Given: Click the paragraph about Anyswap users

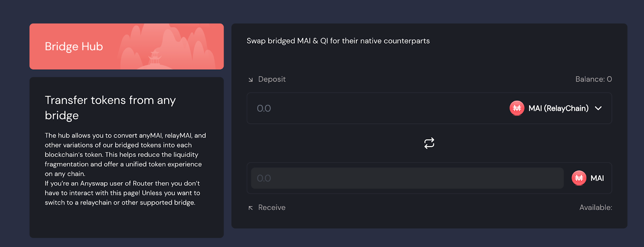Looking at the screenshot, I should [122, 193].
